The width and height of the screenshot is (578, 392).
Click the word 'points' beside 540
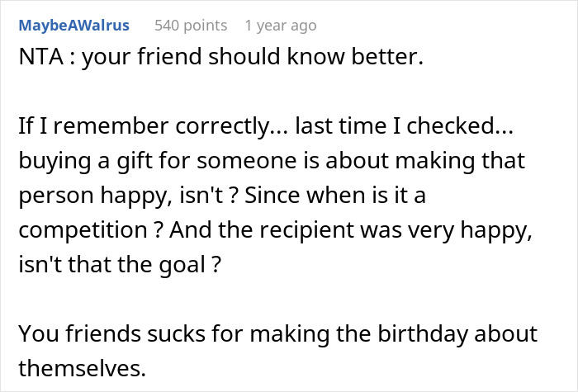coord(206,26)
